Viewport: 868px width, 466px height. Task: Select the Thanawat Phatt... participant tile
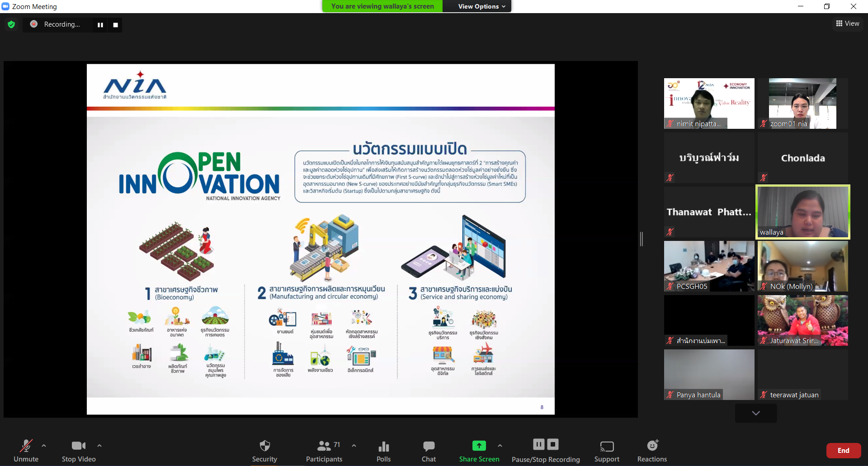coord(709,212)
